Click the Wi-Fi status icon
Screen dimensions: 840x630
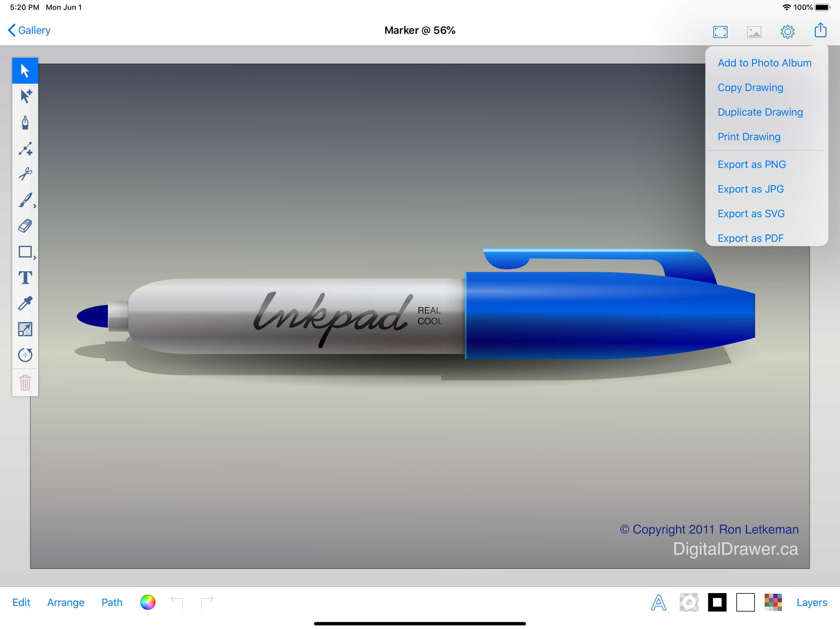point(787,7)
